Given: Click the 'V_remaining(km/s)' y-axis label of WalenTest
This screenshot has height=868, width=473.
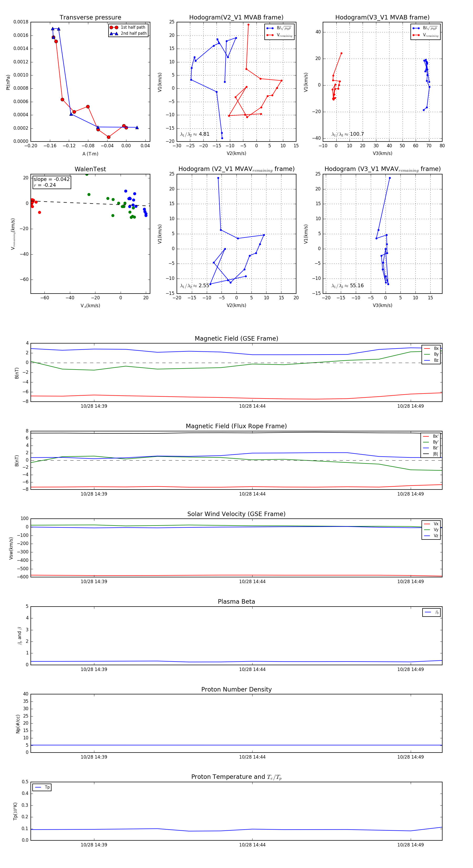Looking at the screenshot, I should tap(13, 234).
